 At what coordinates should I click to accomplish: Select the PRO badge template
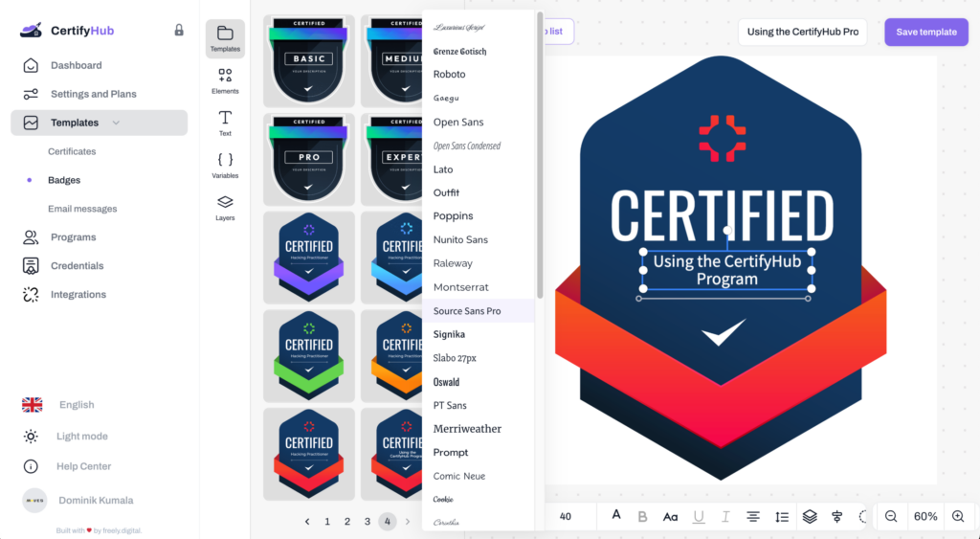309,159
